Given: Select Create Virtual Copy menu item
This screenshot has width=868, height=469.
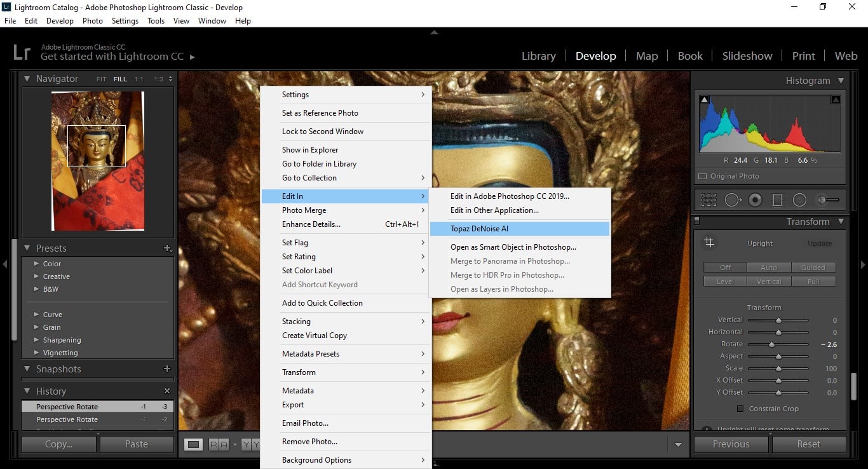Looking at the screenshot, I should (346, 336).
